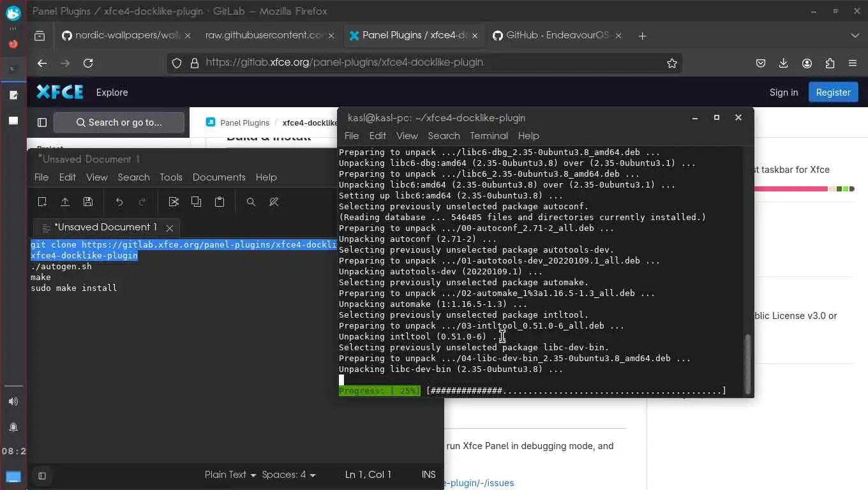Cut selection using scissors toolbar icon
The image size is (868, 490).
[174, 202]
